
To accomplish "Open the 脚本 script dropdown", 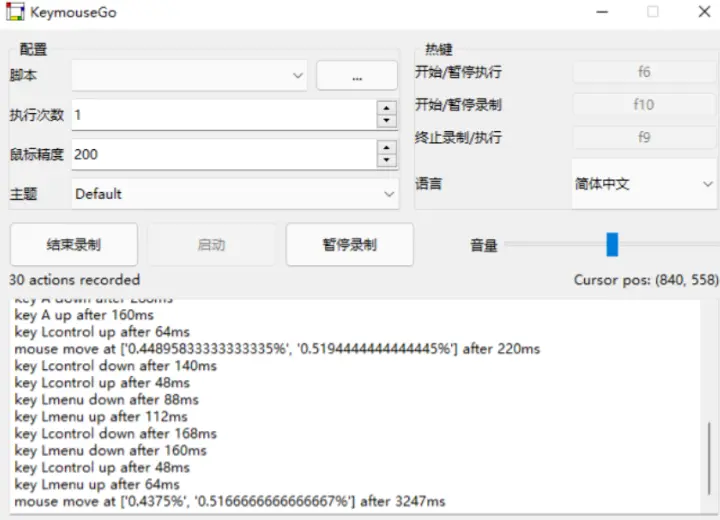I will [189, 75].
